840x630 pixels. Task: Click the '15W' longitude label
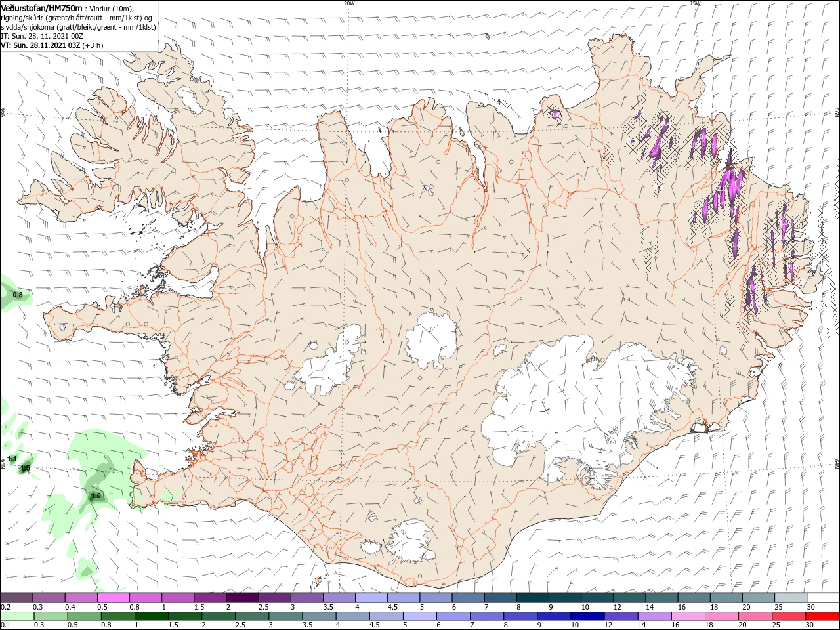coord(694,3)
